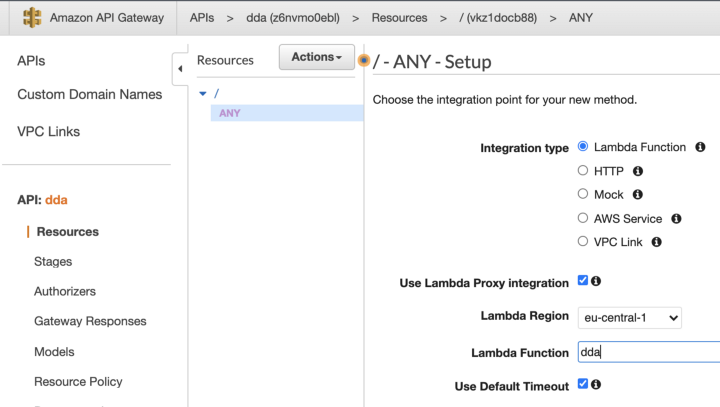Open VPC Links in sidebar
Screen dimensions: 720x407
pos(49,132)
